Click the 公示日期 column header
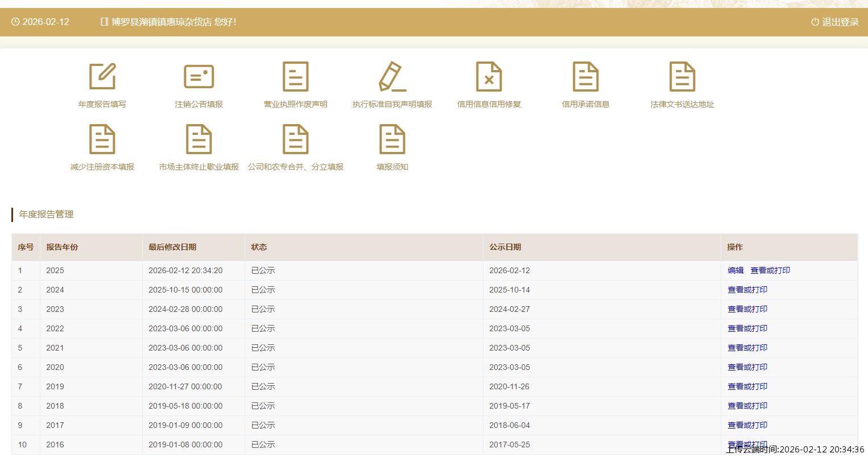 point(505,247)
